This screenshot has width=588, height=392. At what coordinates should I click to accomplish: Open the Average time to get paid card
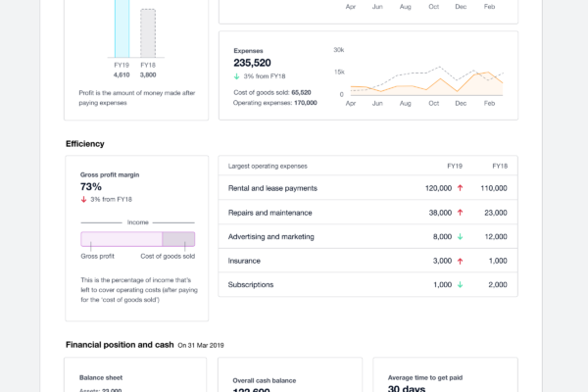tap(445, 375)
